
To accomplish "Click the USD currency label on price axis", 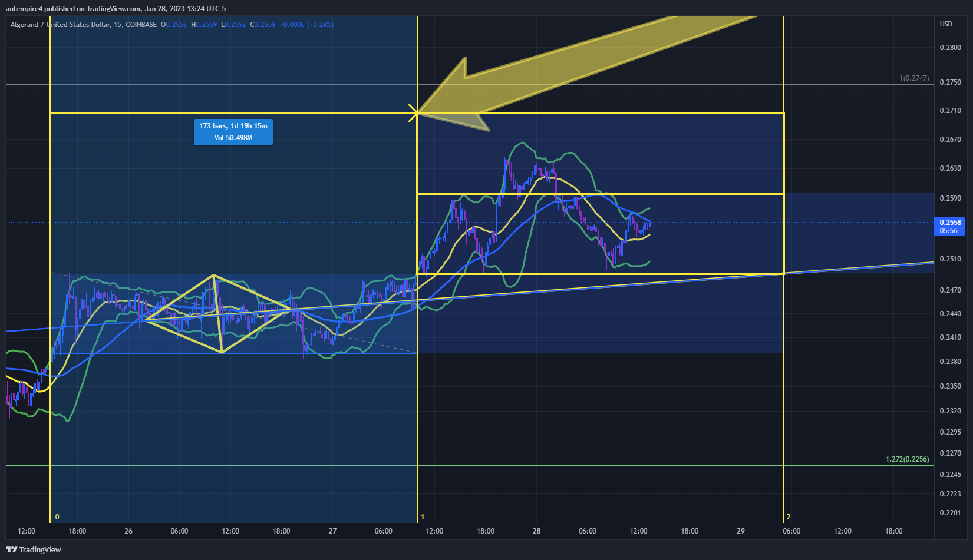I will [x=946, y=24].
